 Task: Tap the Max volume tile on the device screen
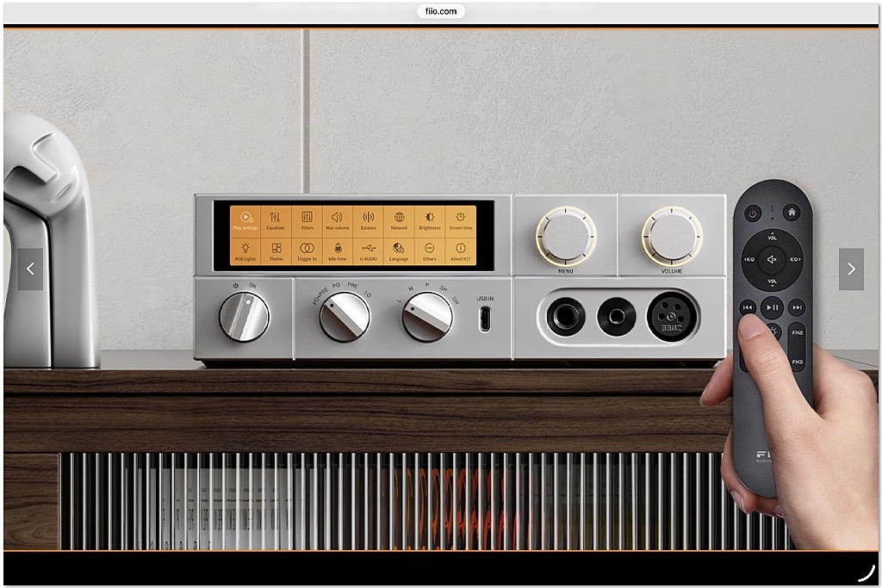click(x=338, y=220)
